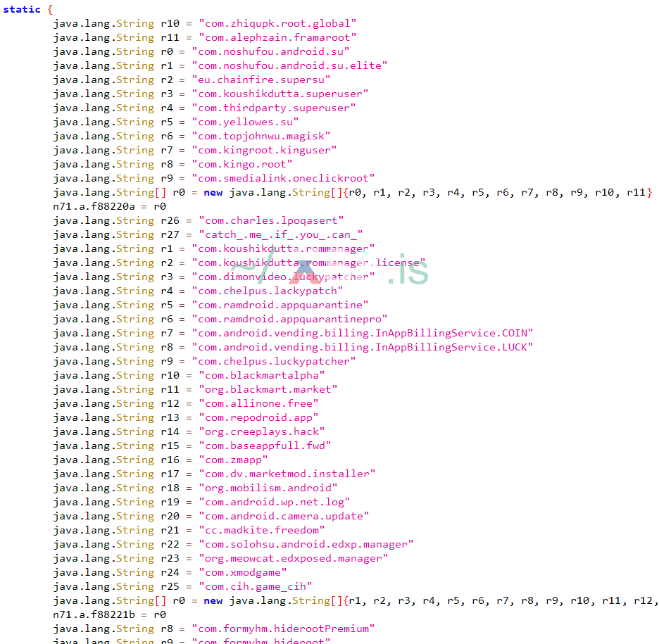Image resolution: width=659 pixels, height=644 pixels.
Task: Click the "com.solohsu.android.edxp.manager" string
Action: point(306,545)
